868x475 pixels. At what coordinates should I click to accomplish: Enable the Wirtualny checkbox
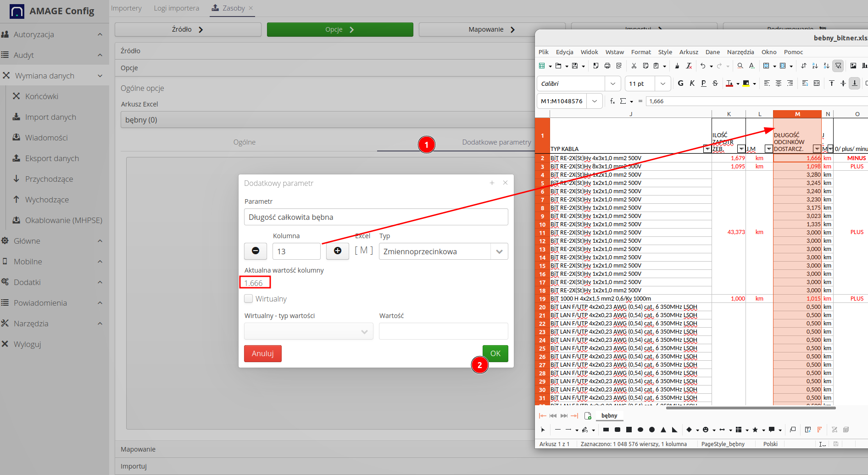[x=249, y=299]
